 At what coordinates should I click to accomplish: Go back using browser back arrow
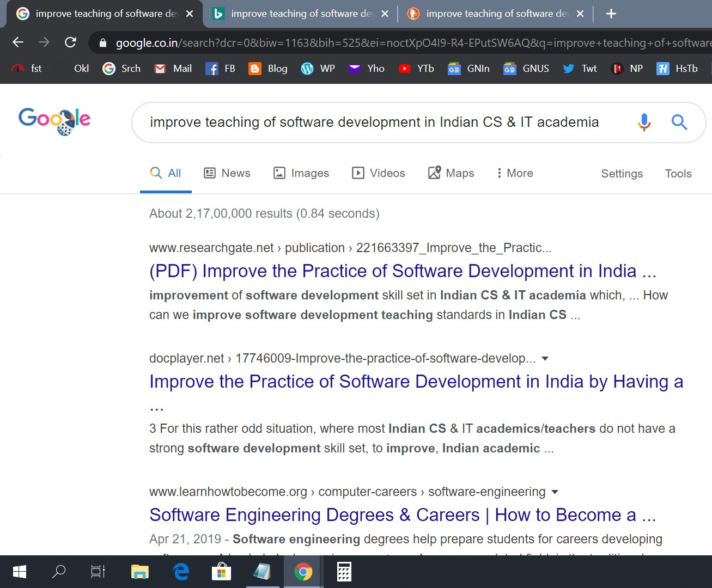[18, 42]
